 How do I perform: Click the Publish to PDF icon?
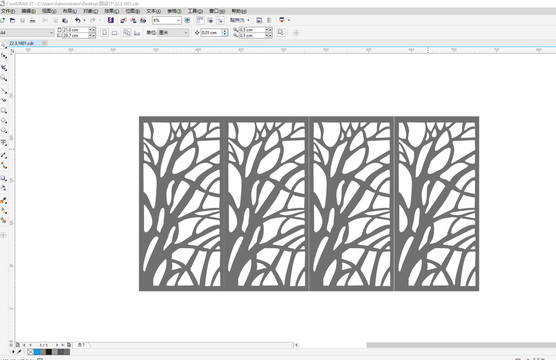point(143,21)
